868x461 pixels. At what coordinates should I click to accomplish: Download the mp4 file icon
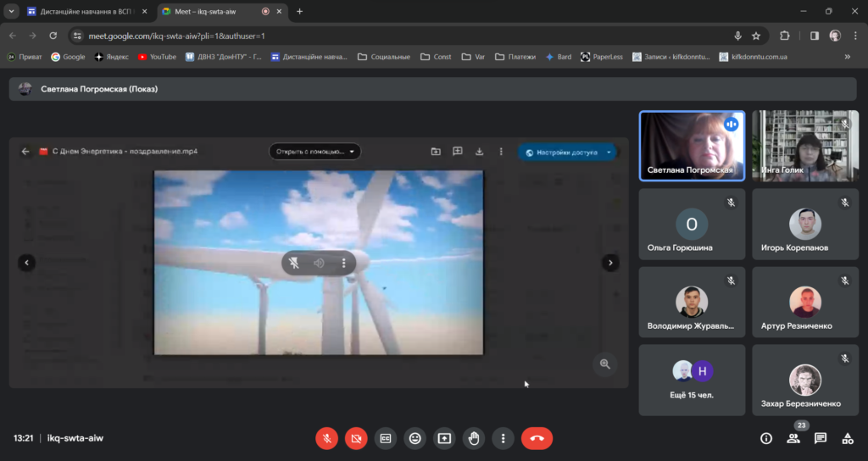tap(480, 152)
